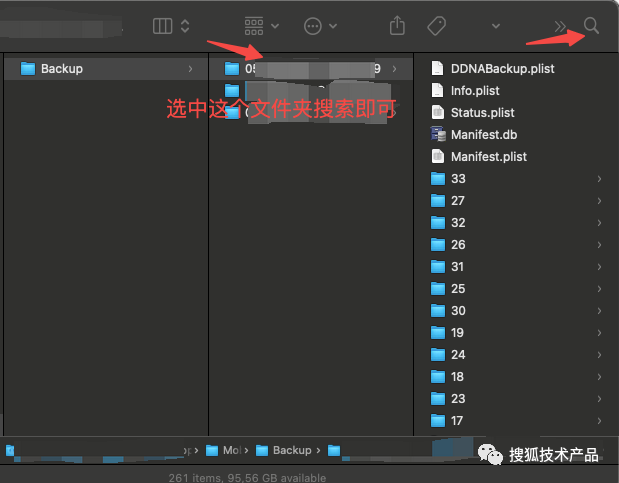Click the Share toolbar icon
This screenshot has height=483, width=619.
tap(397, 26)
